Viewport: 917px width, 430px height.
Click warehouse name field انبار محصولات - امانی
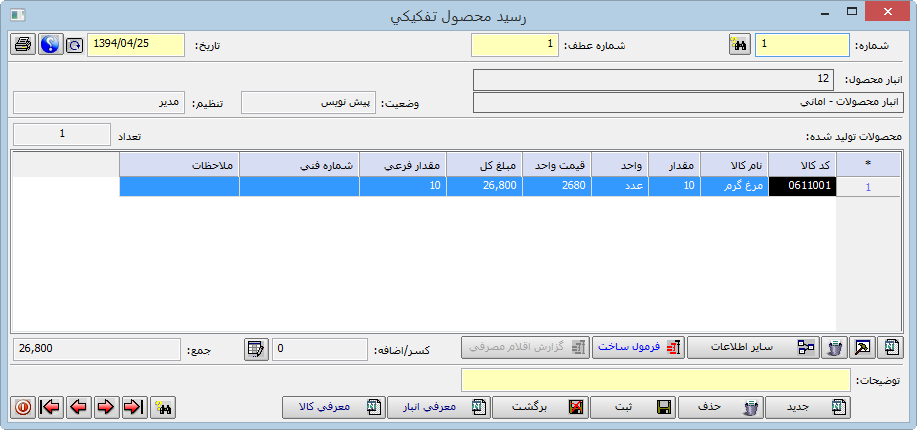(x=688, y=102)
